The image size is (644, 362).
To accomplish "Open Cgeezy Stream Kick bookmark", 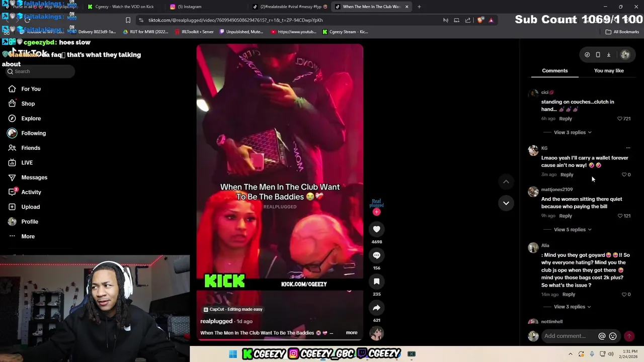I will 345,32.
